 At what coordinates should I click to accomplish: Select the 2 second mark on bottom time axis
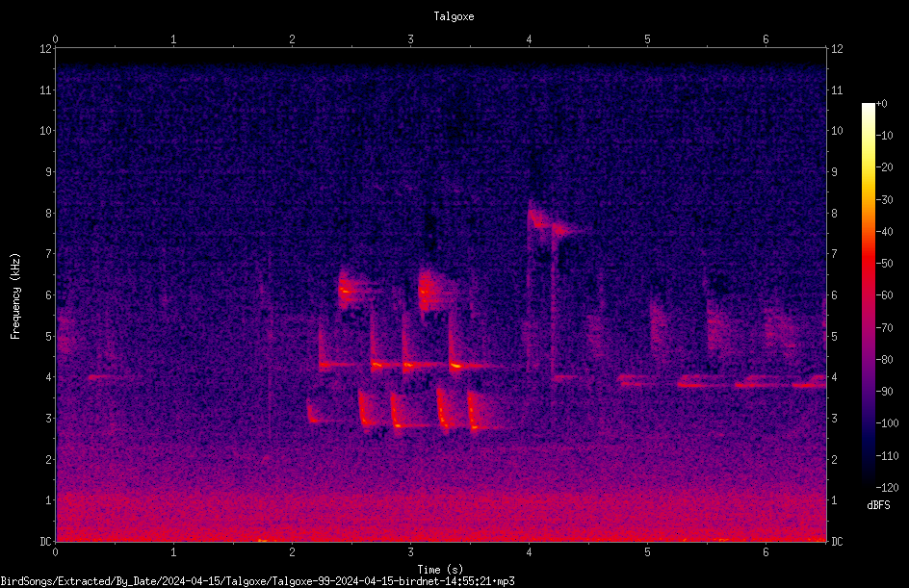292,552
